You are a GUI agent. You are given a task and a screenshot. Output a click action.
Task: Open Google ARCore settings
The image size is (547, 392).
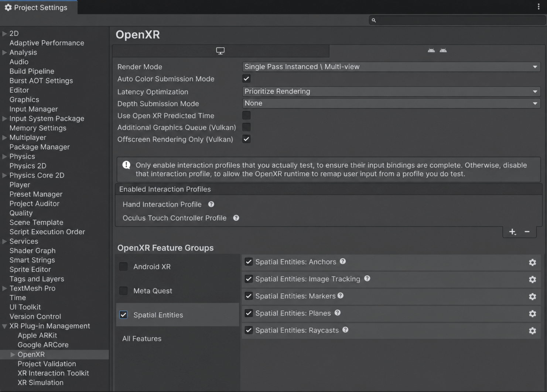pyautogui.click(x=43, y=345)
